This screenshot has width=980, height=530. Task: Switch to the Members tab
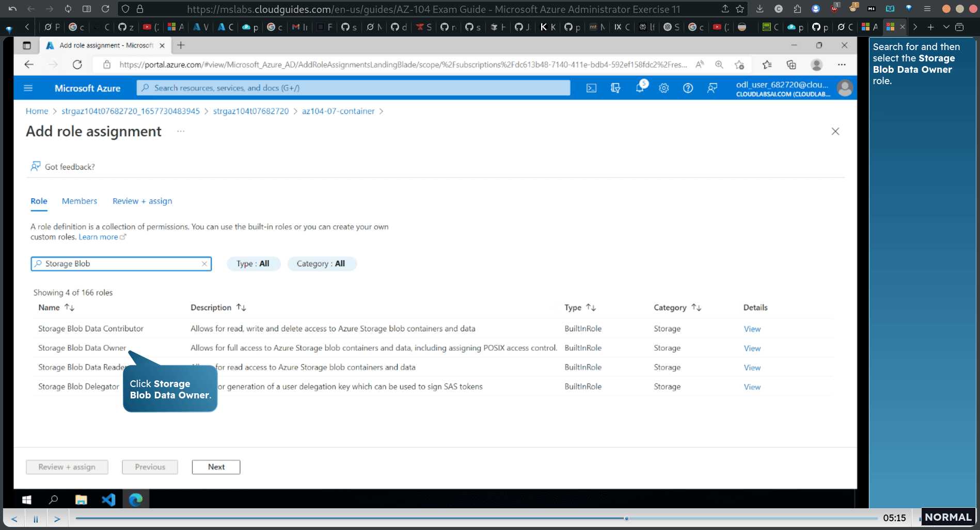(x=80, y=201)
